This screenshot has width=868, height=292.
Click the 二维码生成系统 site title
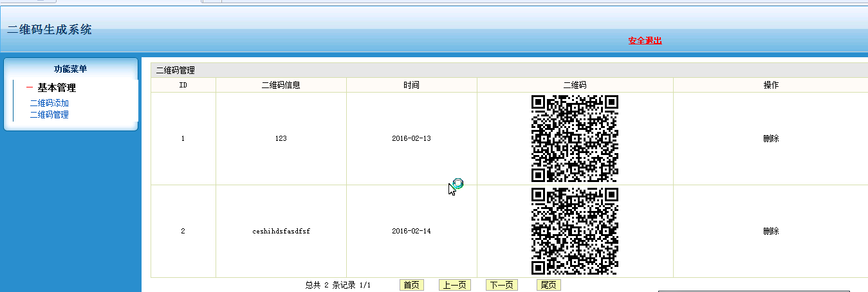point(50,30)
